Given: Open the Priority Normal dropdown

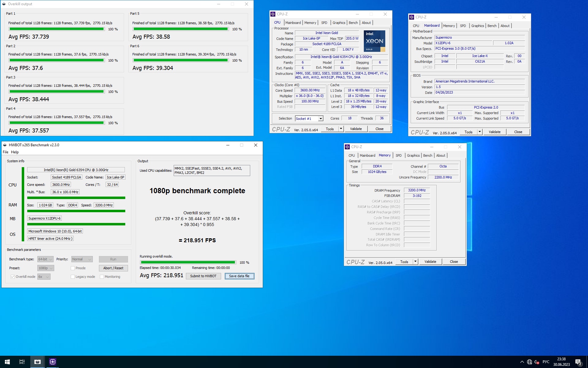Looking at the screenshot, I should pyautogui.click(x=82, y=259).
